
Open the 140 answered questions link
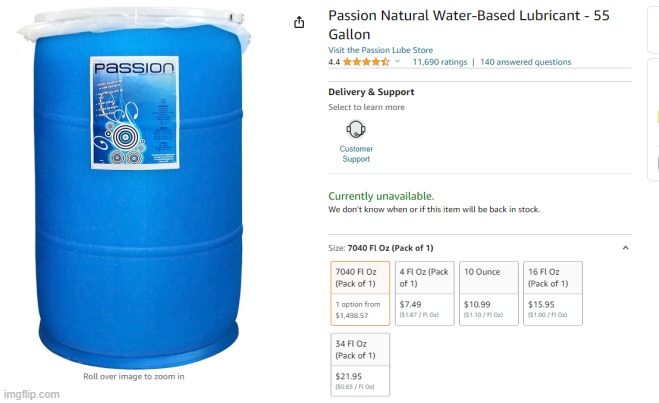525,62
